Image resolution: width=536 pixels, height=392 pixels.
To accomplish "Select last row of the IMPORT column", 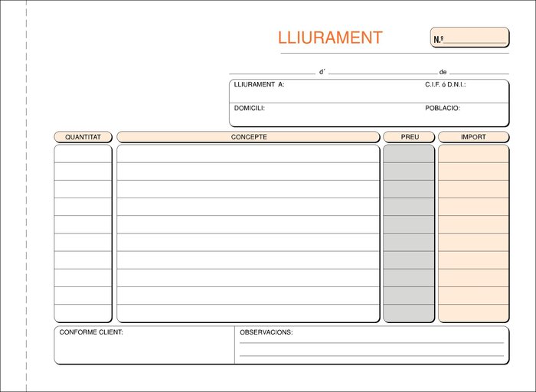I will coord(473,313).
